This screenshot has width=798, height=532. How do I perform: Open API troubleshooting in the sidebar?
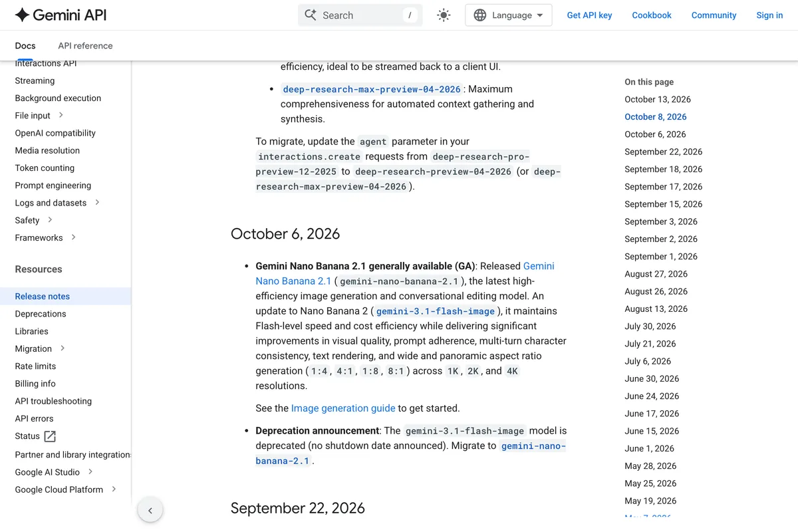click(x=53, y=401)
